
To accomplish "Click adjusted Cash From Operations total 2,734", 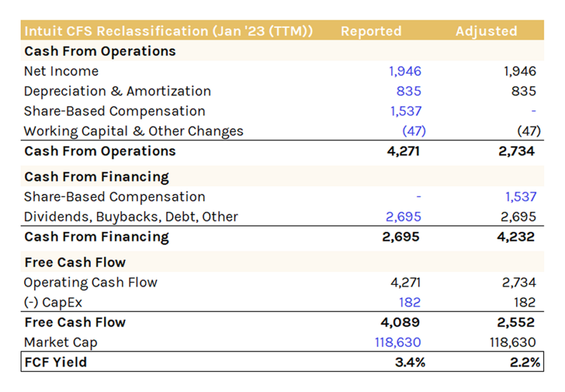I will coord(516,151).
